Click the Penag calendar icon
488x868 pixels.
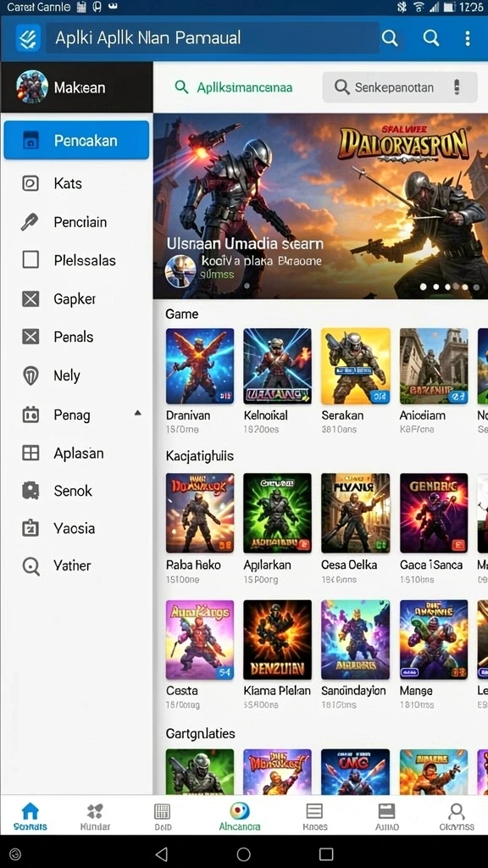coord(30,415)
